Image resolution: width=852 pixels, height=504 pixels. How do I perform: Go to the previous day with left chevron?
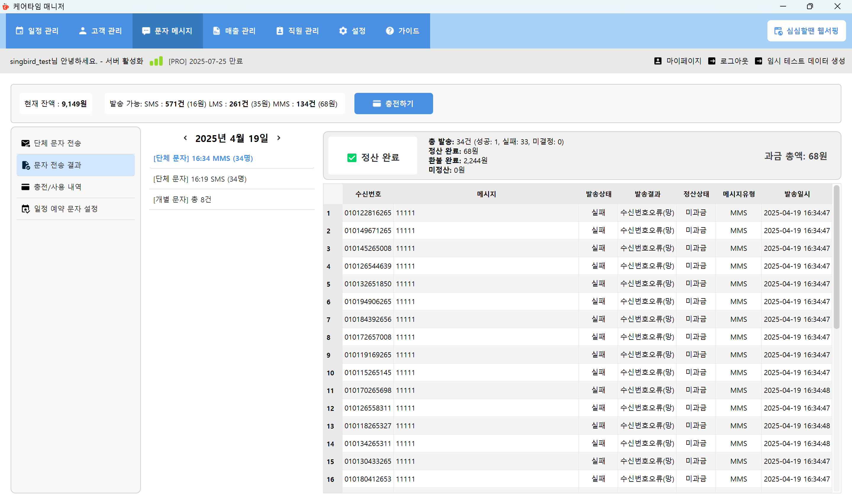click(x=185, y=138)
